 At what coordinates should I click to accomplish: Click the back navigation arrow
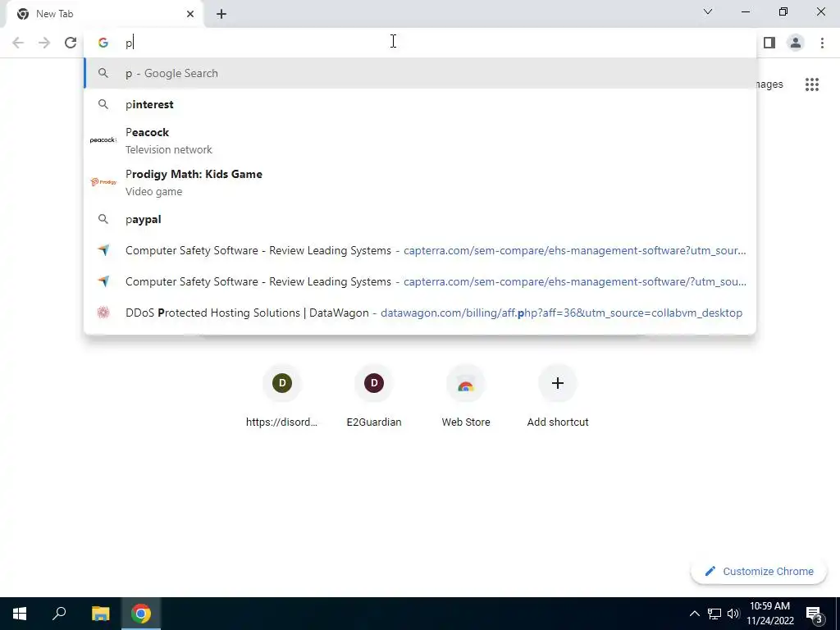(x=18, y=43)
